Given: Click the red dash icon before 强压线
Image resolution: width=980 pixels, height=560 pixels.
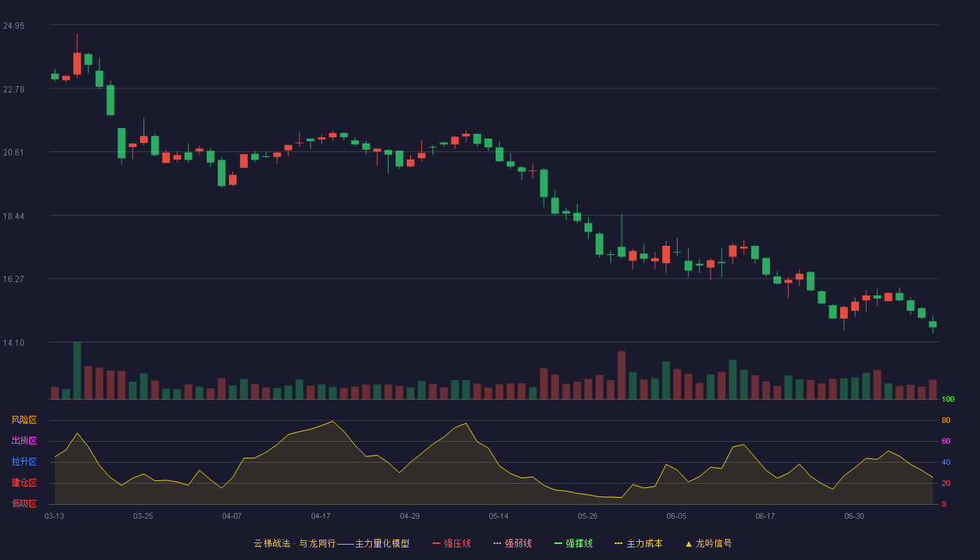Looking at the screenshot, I should (436, 543).
